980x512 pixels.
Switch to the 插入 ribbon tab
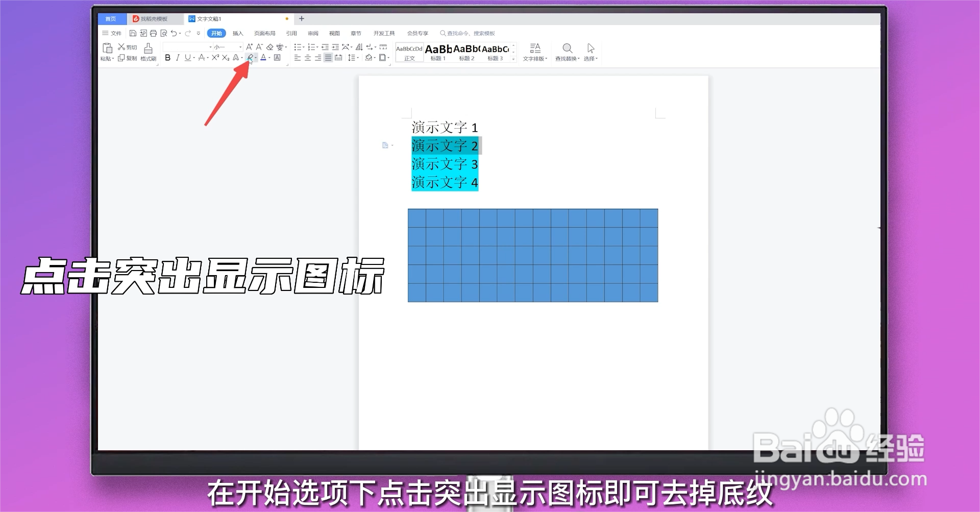coord(237,33)
